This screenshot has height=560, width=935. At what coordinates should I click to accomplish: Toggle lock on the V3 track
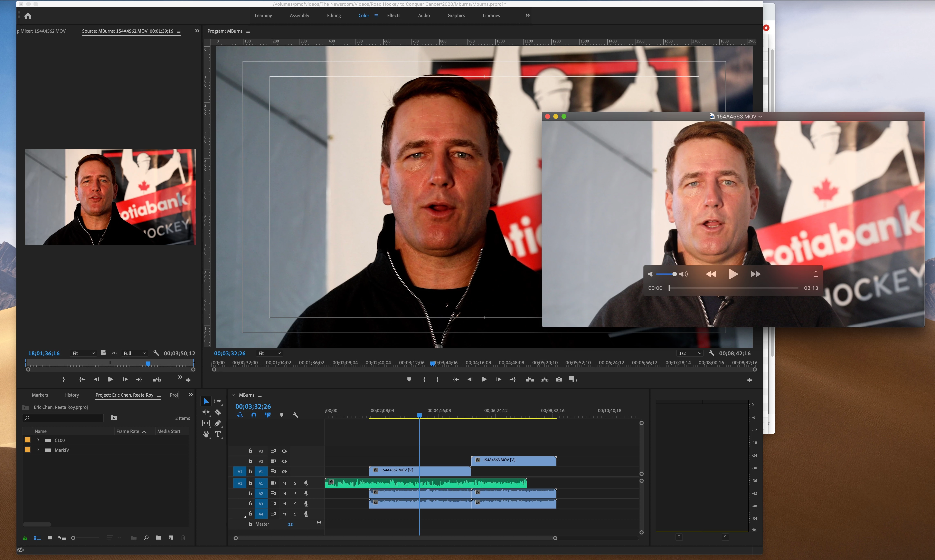(250, 451)
